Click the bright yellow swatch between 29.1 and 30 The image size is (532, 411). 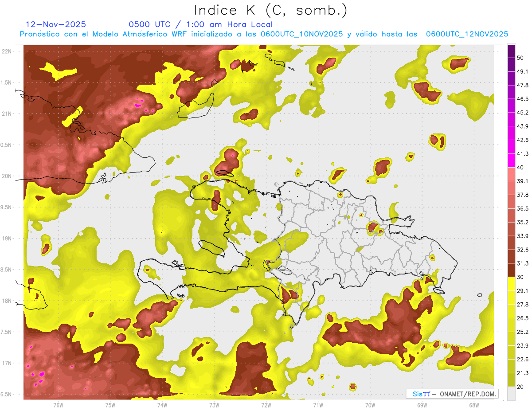pos(511,284)
